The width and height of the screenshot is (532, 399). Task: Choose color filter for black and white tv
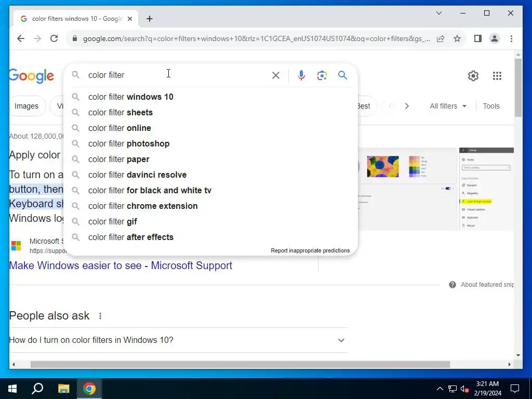[210, 191]
